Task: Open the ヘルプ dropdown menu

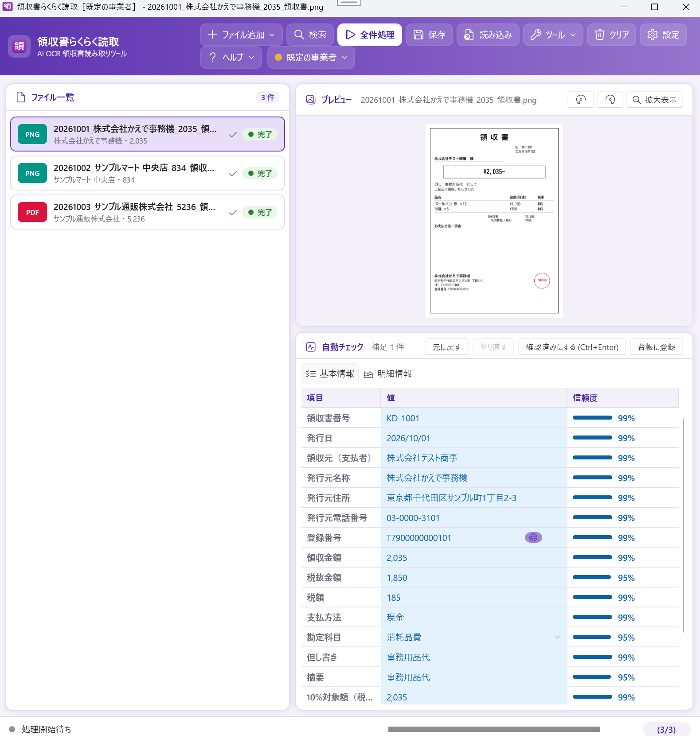Action: 231,57
